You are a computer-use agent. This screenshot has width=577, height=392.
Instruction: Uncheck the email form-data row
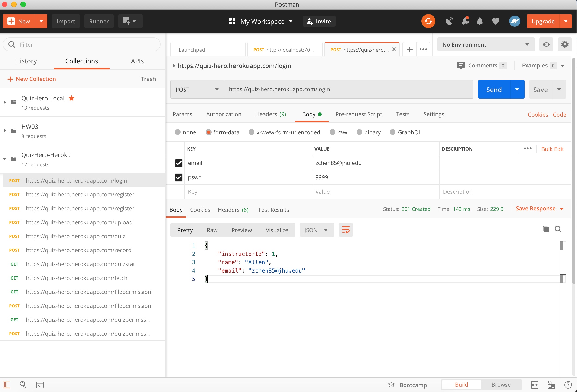tap(178, 163)
